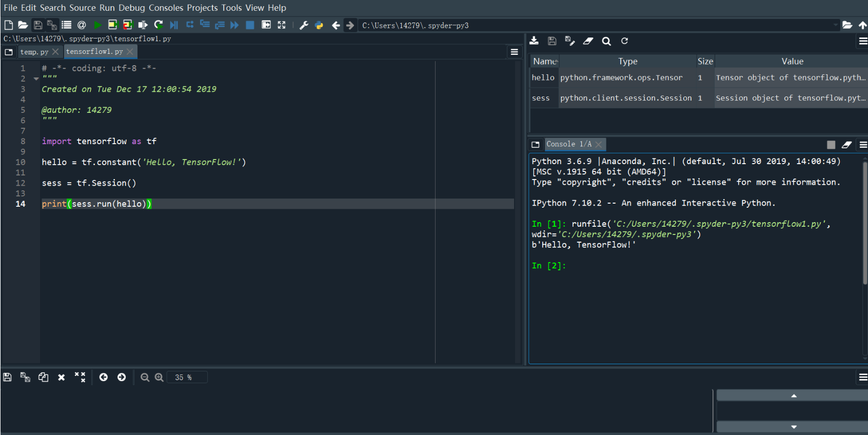Screen dimensions: 868x435
Task: Click the console tab browse button
Action: [x=536, y=145]
